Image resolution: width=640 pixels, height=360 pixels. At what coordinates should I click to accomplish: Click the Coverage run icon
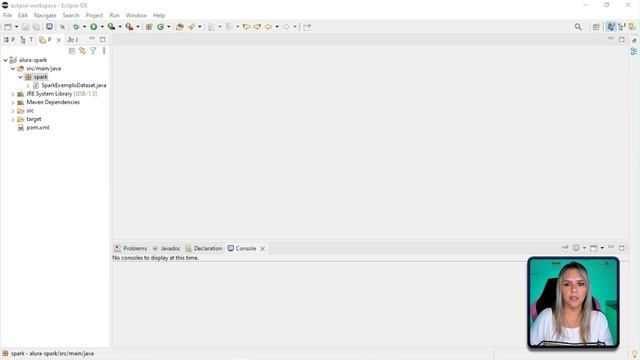pyautogui.click(x=111, y=27)
